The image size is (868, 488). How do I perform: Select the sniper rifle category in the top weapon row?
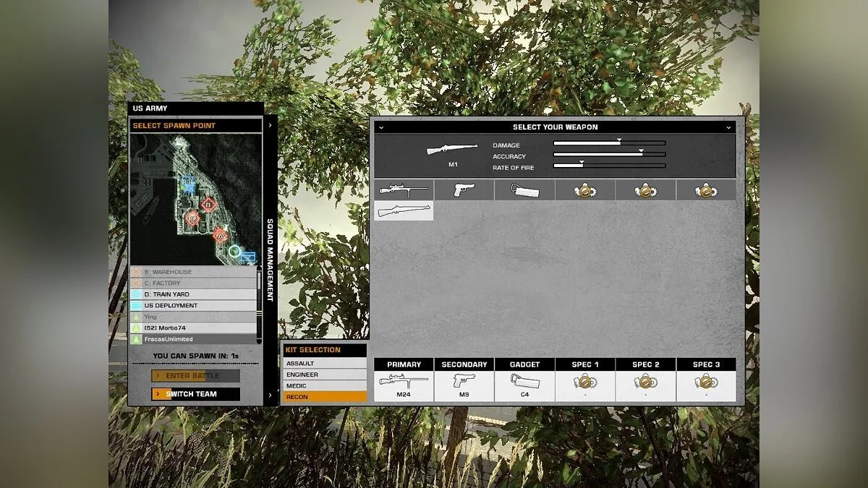click(x=404, y=190)
